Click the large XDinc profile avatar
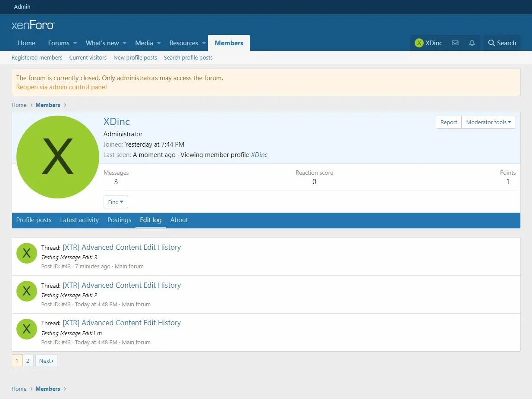Viewport: 532px width, 399px height. (x=58, y=157)
